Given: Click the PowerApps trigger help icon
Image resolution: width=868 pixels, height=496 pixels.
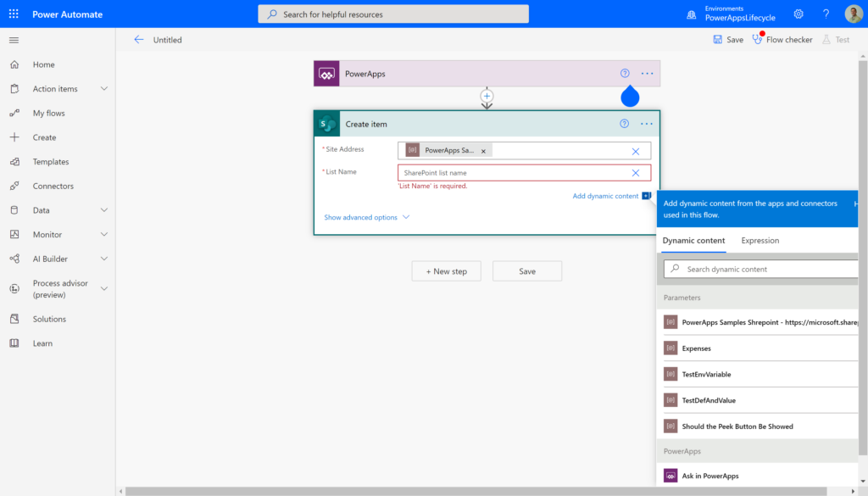Looking at the screenshot, I should click(625, 74).
